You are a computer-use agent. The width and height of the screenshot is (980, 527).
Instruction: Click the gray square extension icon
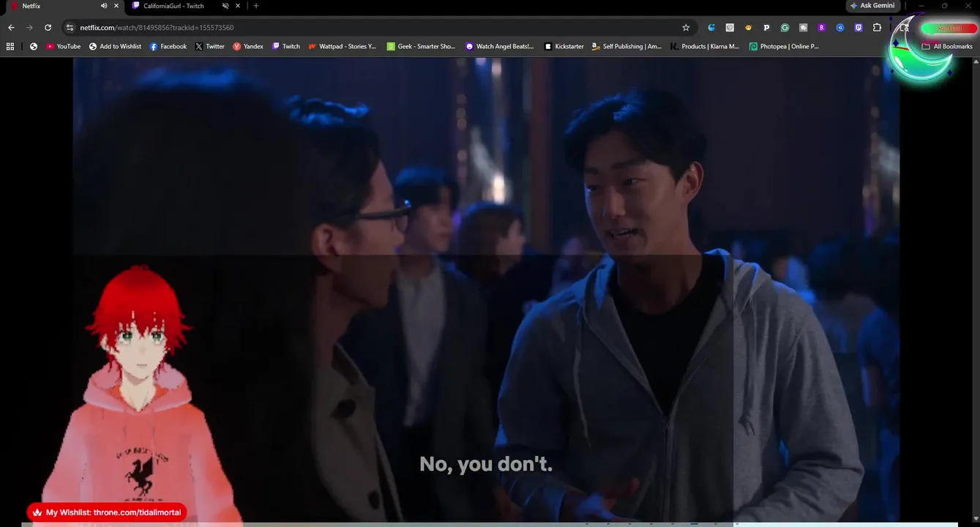coord(803,28)
